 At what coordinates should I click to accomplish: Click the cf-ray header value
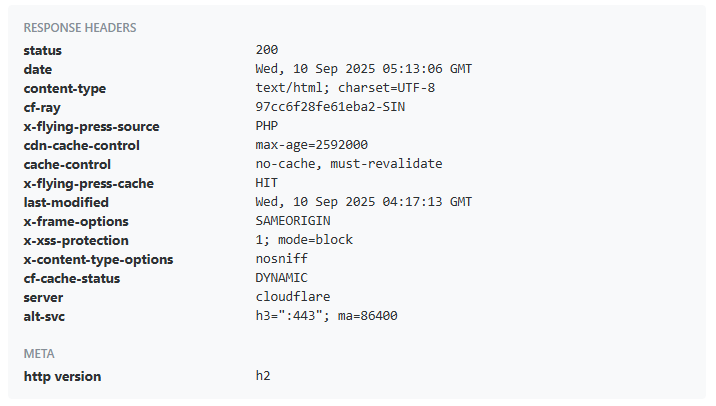pyautogui.click(x=330, y=107)
